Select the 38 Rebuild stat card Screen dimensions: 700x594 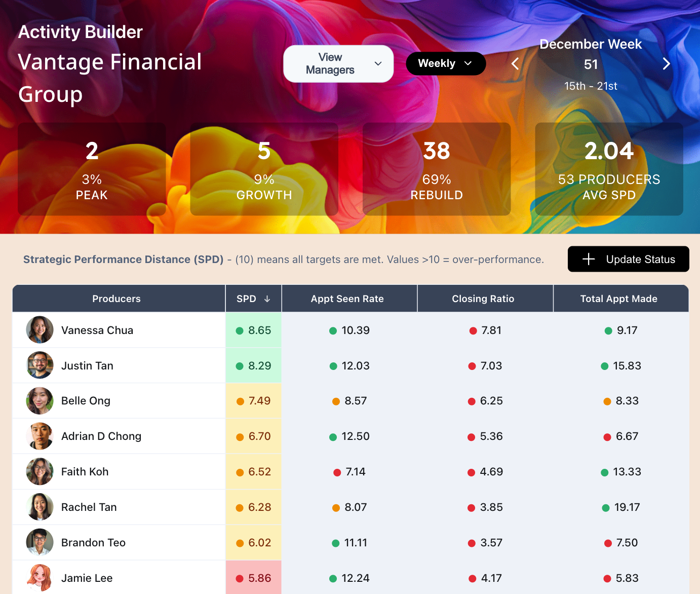(x=436, y=169)
